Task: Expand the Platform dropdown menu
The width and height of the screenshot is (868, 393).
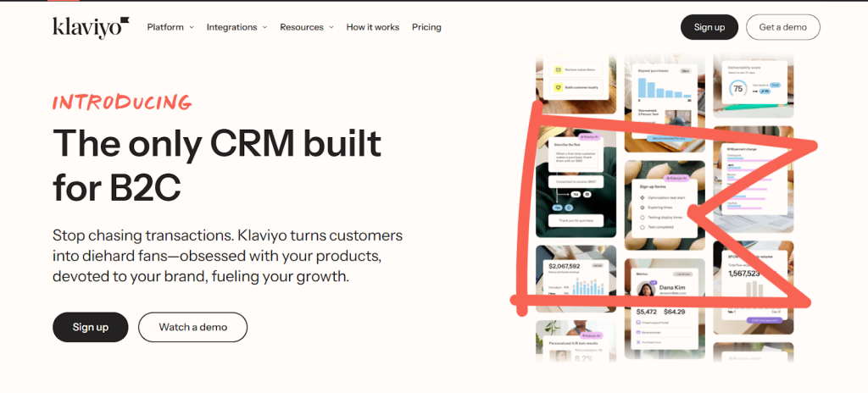Action: 170,27
